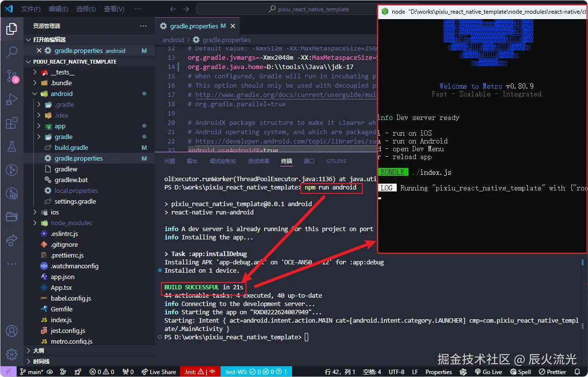Expand the node_modules folder
The image size is (588, 377).
89,223
